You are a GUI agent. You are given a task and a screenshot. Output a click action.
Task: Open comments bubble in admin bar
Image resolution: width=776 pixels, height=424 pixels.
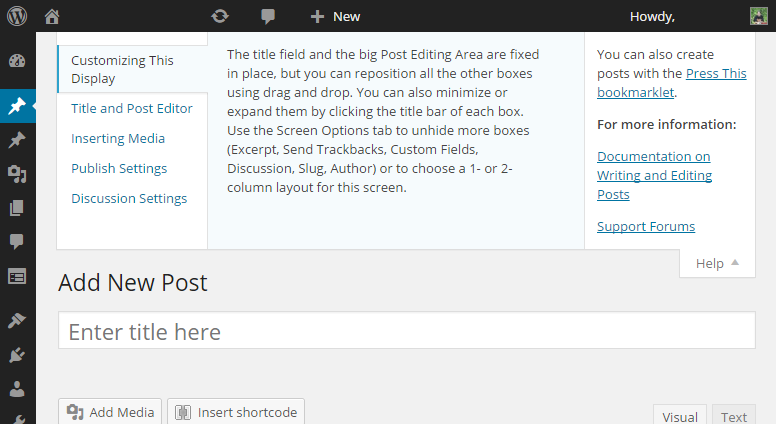(x=268, y=16)
